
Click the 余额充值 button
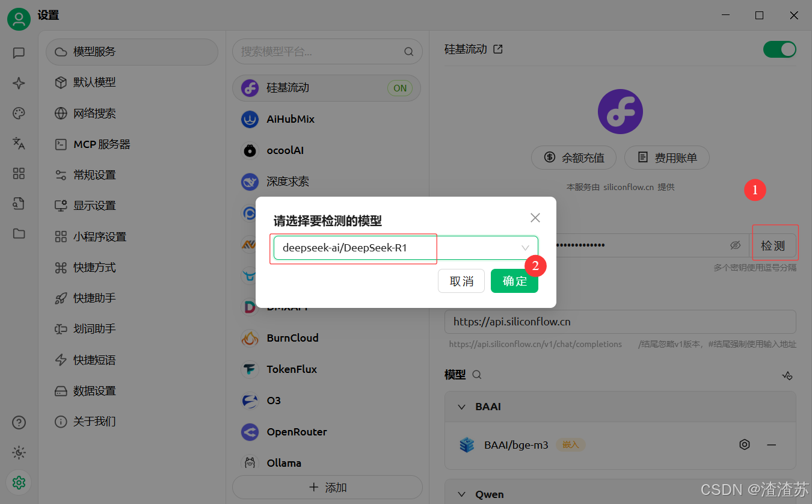pyautogui.click(x=574, y=158)
